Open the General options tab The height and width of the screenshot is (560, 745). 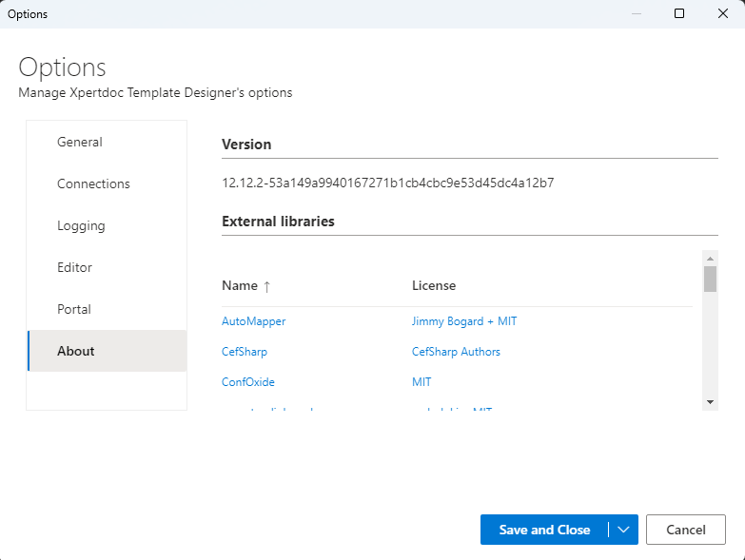107,142
